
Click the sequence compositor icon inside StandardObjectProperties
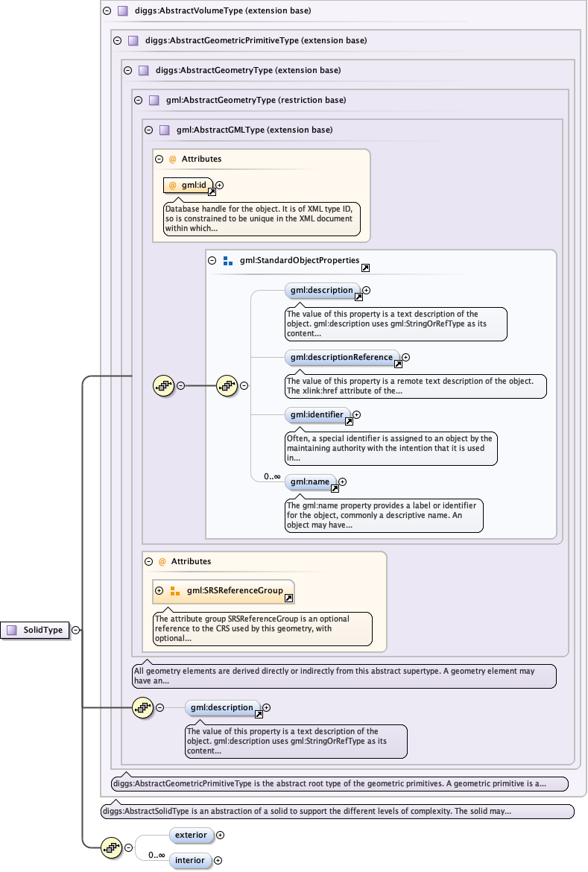coord(226,385)
